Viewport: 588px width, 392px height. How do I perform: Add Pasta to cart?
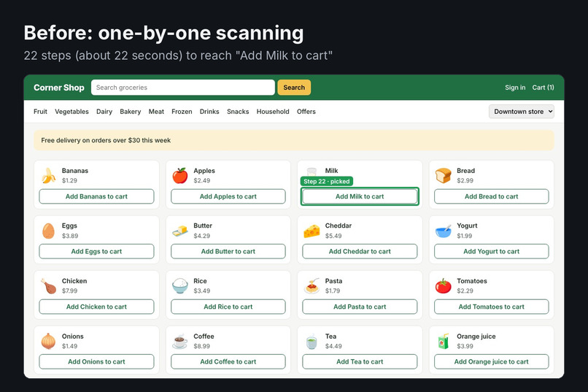360,307
